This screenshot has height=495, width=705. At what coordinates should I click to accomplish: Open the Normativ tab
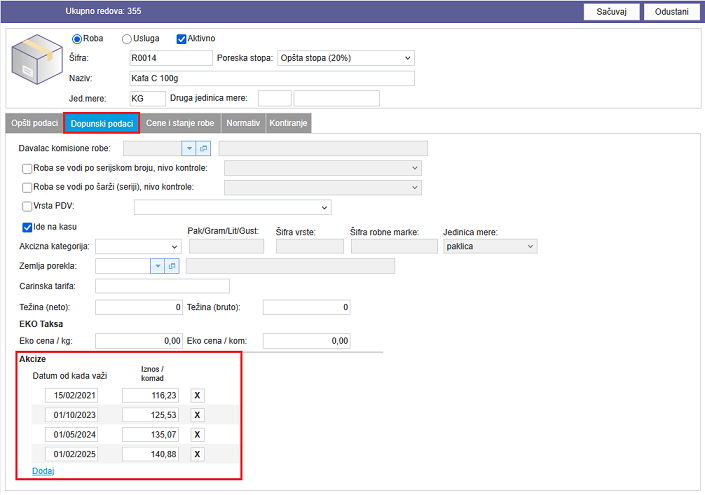tap(243, 123)
